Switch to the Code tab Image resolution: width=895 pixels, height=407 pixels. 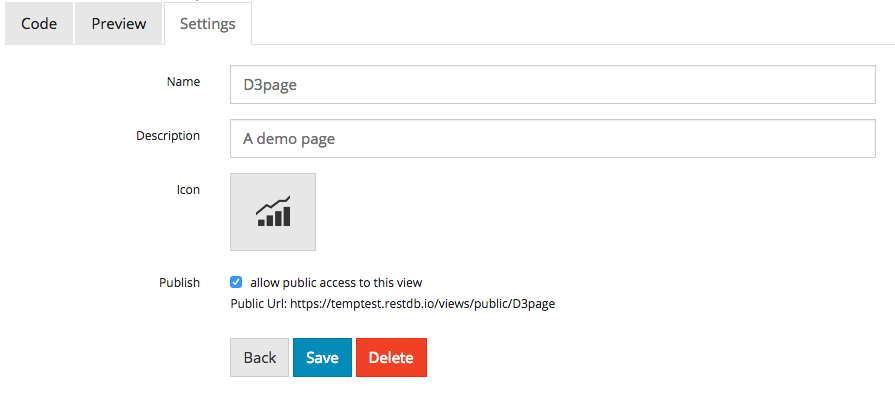pyautogui.click(x=39, y=24)
